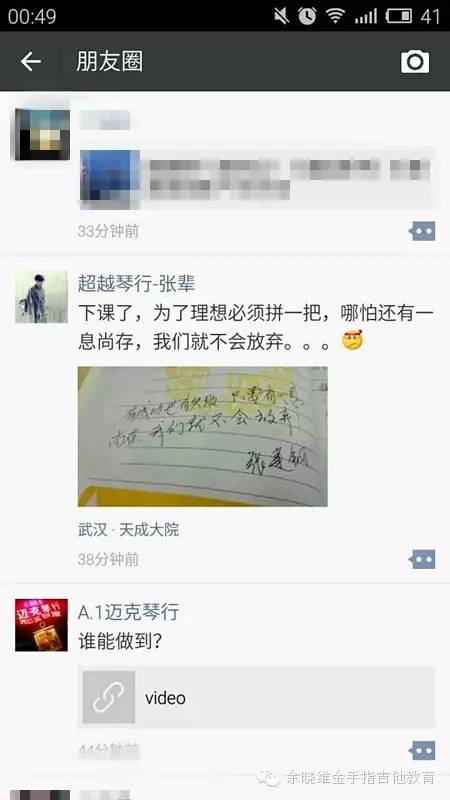Tap the back arrow in header
The image size is (450, 800).
(31, 62)
